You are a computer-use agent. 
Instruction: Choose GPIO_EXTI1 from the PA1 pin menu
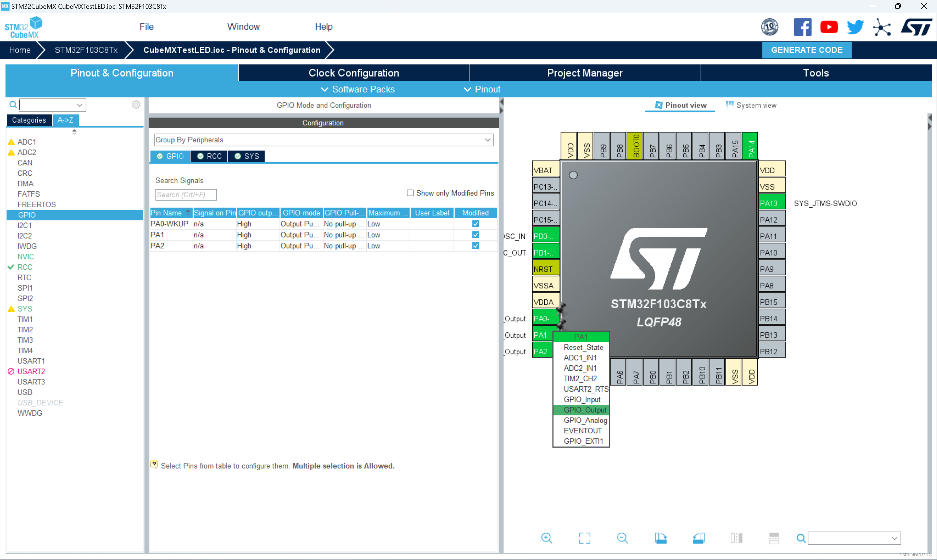point(582,441)
